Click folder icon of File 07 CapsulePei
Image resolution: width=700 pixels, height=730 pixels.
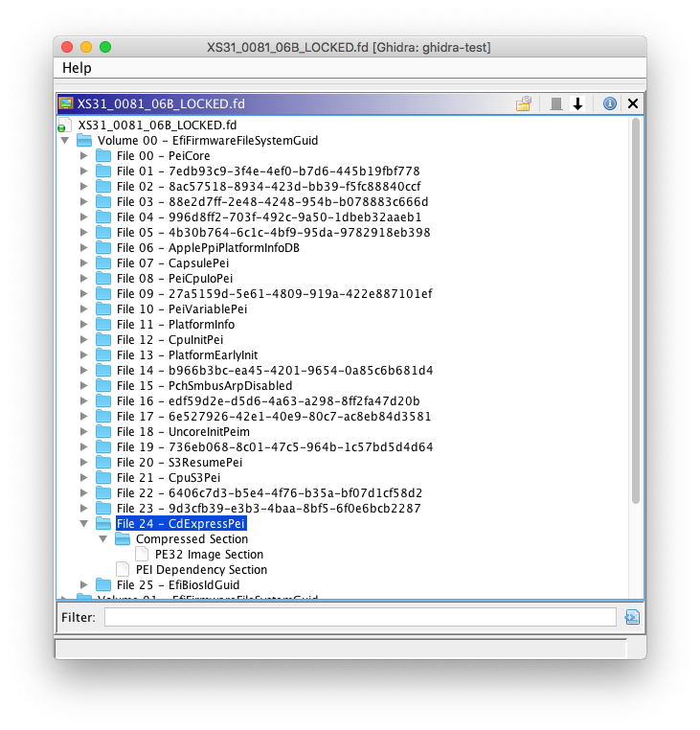[x=103, y=263]
